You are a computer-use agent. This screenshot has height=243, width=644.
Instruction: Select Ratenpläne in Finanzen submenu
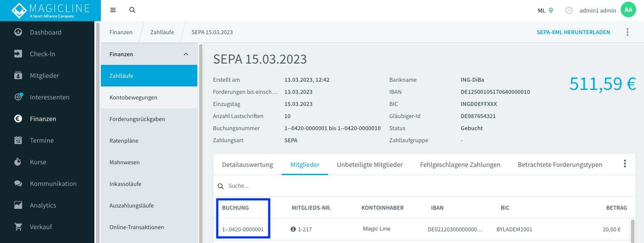(x=149, y=141)
